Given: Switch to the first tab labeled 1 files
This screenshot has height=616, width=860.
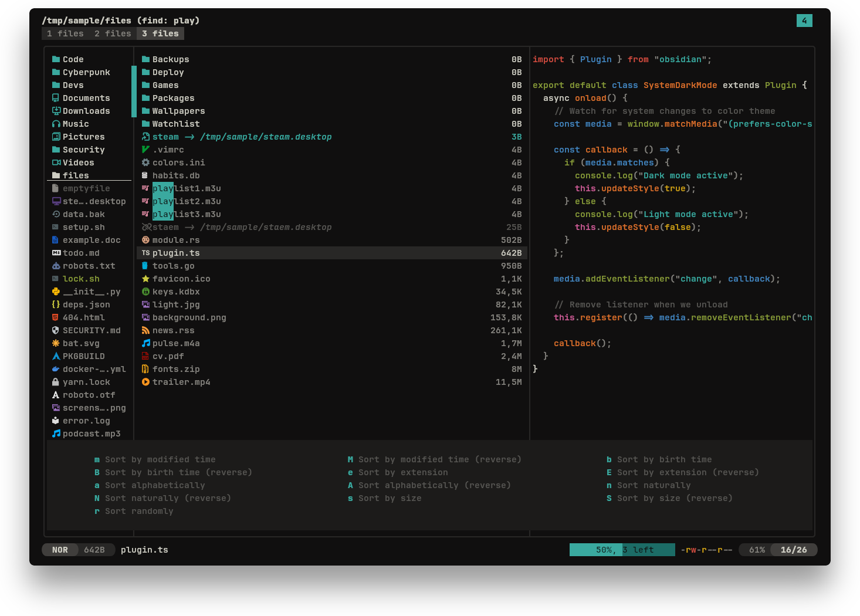Looking at the screenshot, I should 65,33.
